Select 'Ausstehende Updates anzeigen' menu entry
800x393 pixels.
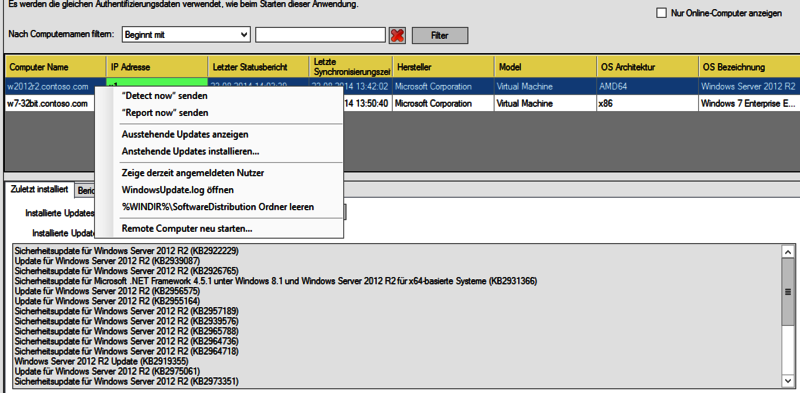[x=185, y=134]
